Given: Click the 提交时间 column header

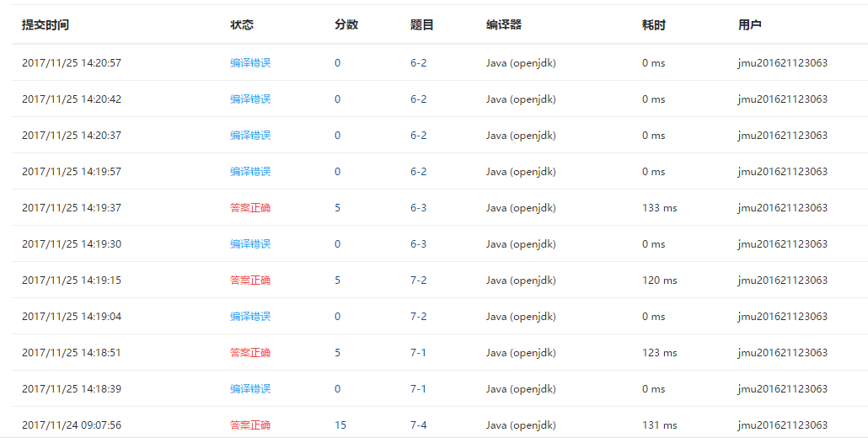Looking at the screenshot, I should click(x=46, y=25).
